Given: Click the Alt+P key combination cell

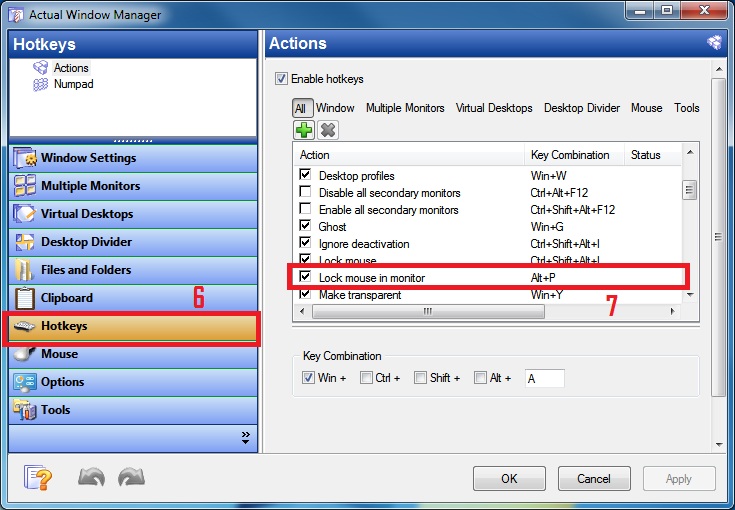Looking at the screenshot, I should [543, 278].
